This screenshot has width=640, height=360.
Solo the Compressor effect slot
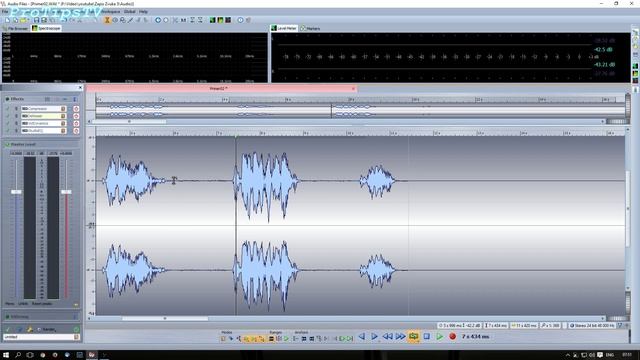[x=16, y=109]
